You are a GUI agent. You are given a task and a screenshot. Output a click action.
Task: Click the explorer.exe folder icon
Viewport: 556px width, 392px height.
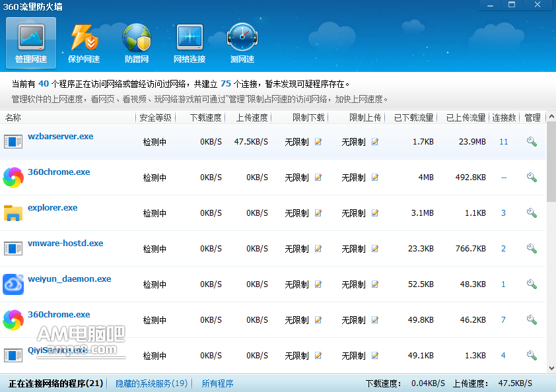13,213
